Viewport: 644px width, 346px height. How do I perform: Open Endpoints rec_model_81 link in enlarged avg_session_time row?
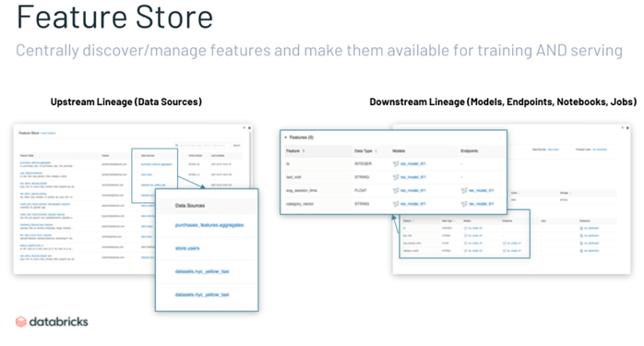coord(482,191)
